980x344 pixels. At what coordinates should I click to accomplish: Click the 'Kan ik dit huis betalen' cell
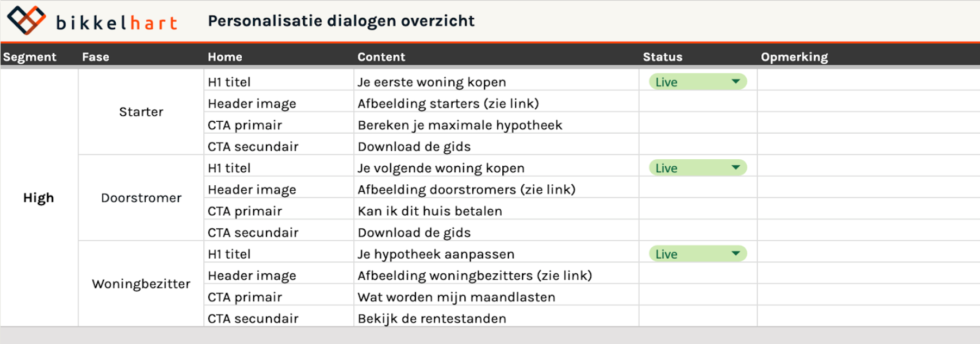click(x=496, y=211)
